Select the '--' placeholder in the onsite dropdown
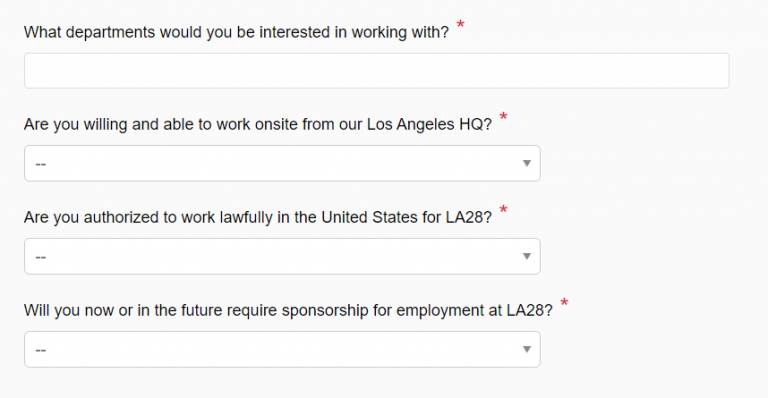This screenshot has width=768, height=398. 41,164
